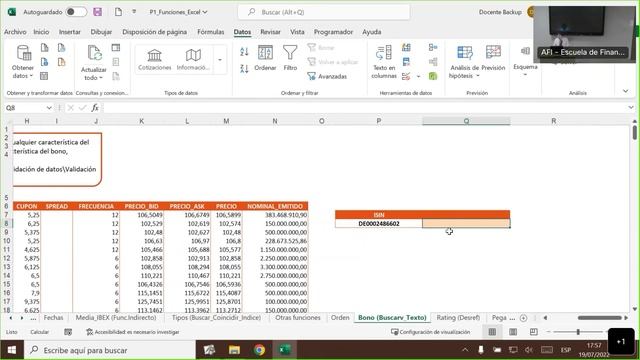This screenshot has height=360, width=640.
Task: Open the P1_Funciones_Excel file name dropdown
Action: (178, 12)
